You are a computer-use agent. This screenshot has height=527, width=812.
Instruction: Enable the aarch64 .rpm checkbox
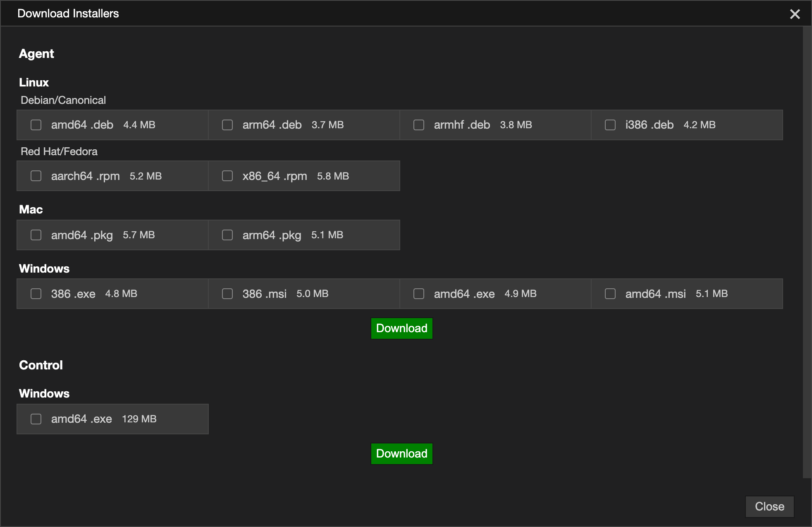36,176
